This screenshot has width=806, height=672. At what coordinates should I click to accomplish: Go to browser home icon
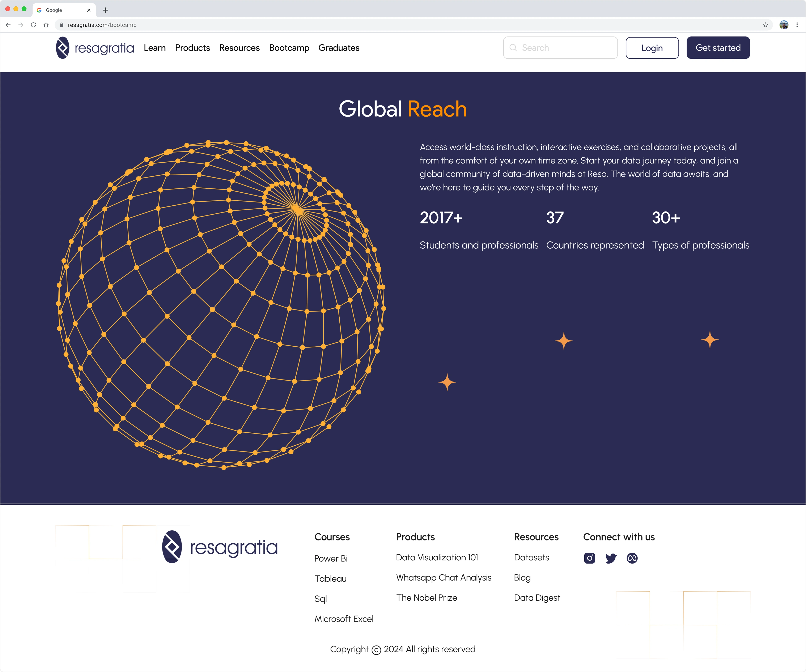[x=46, y=25]
